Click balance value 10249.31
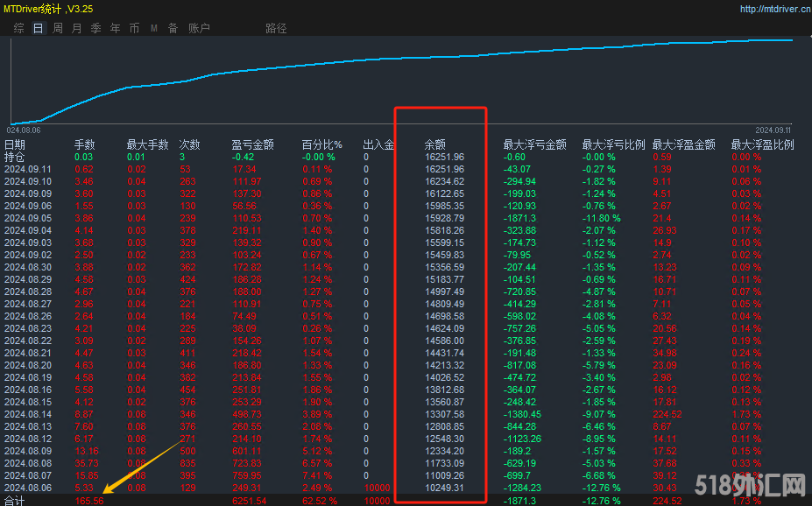812x506 pixels. click(445, 488)
